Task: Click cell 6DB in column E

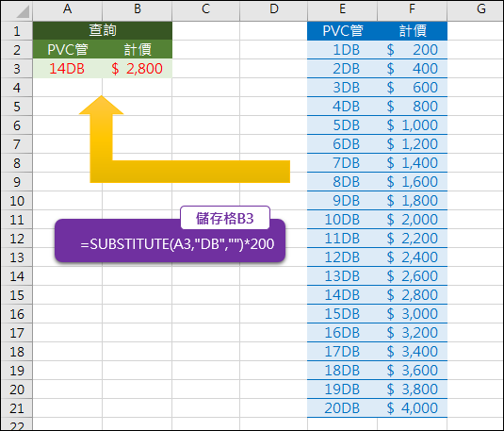Action: (342, 144)
